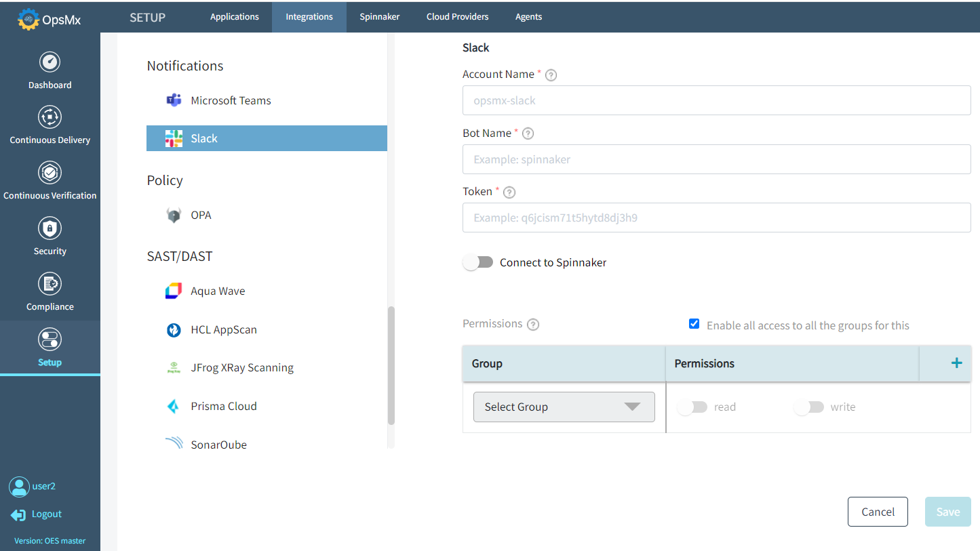
Task: Enable write permission for the group
Action: [808, 407]
